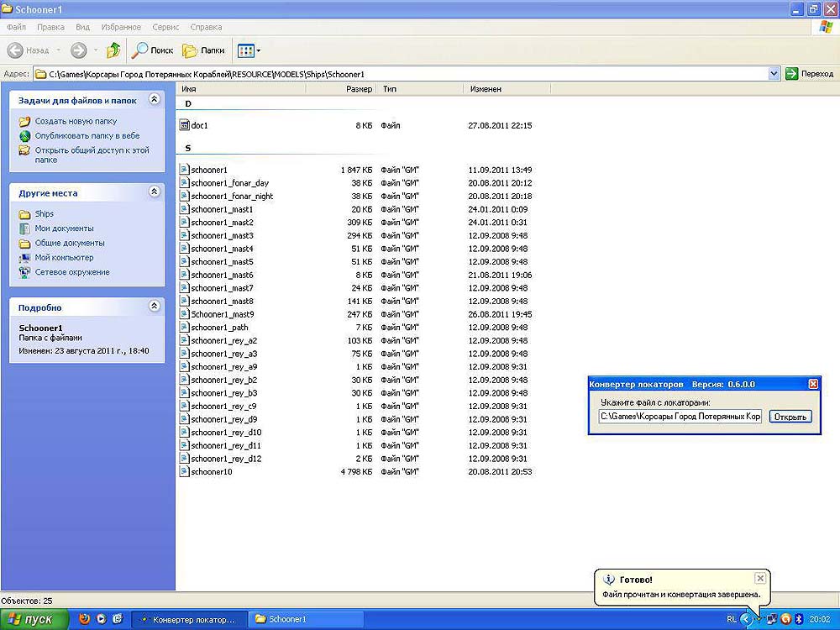
Task: Click Опубликовать папку в вебе link
Action: coord(87,135)
